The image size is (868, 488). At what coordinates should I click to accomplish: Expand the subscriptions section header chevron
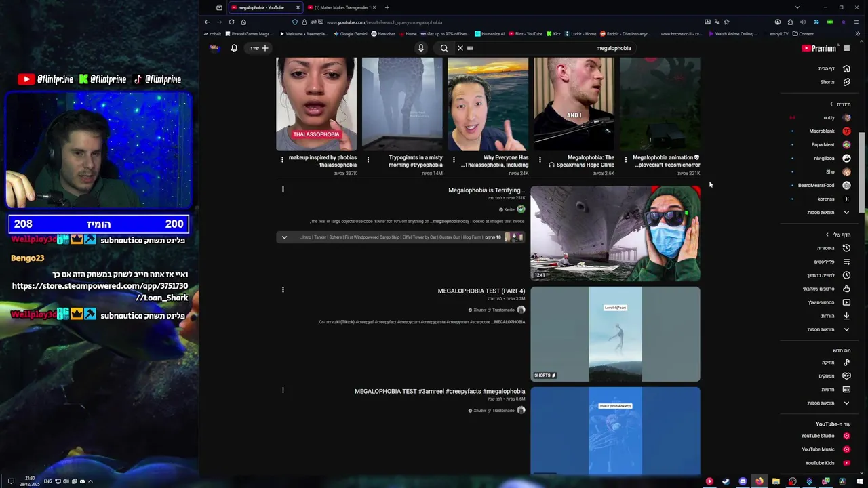tap(831, 104)
